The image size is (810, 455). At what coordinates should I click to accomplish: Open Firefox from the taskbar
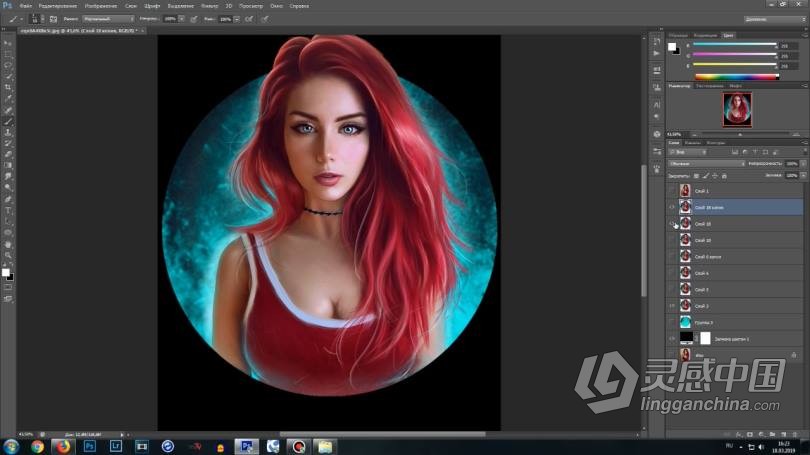click(x=63, y=446)
